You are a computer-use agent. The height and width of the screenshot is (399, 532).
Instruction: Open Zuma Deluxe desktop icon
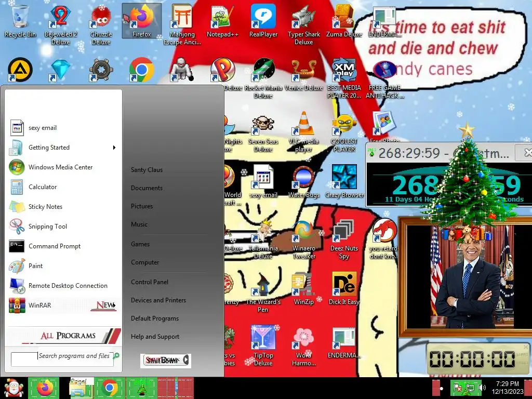pos(344,21)
